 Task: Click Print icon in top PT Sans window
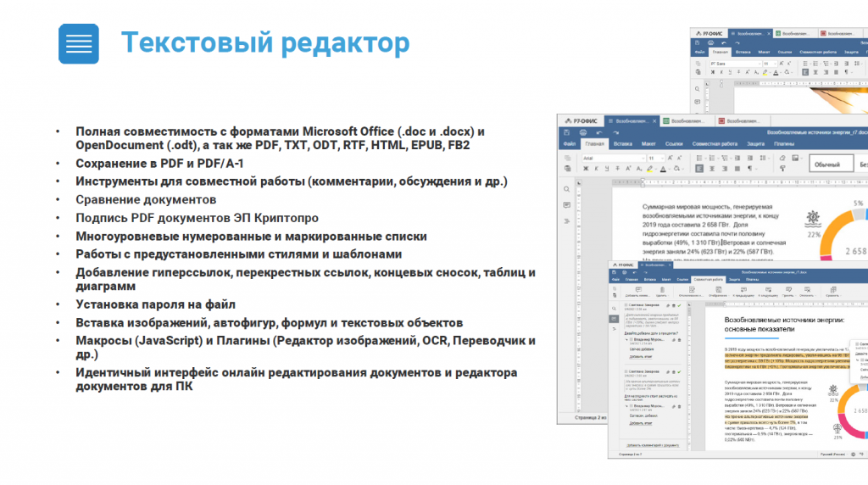tap(711, 42)
